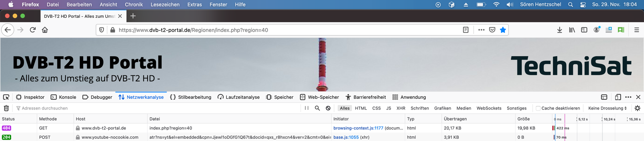Select the www.youtube-nocookie.com POST request
Screen dimensions: 644x141
tap(322, 137)
